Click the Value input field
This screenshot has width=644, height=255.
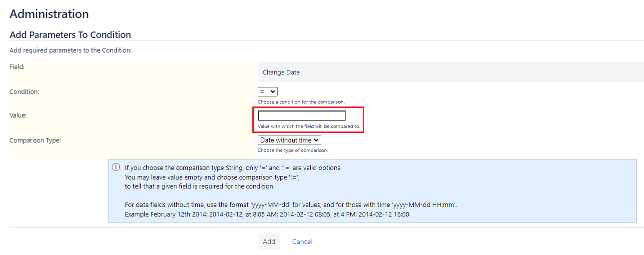(302, 116)
